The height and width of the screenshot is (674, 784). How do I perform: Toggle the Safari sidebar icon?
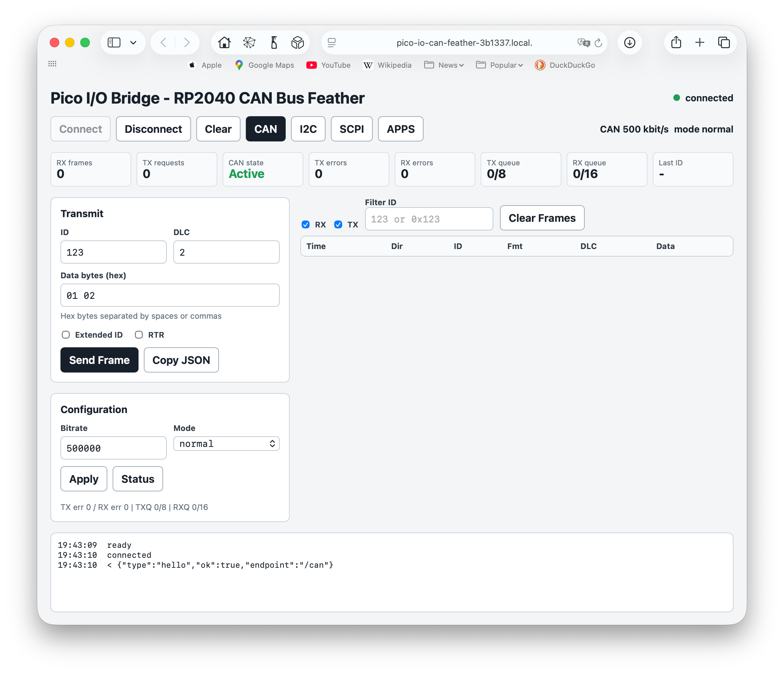click(x=114, y=42)
